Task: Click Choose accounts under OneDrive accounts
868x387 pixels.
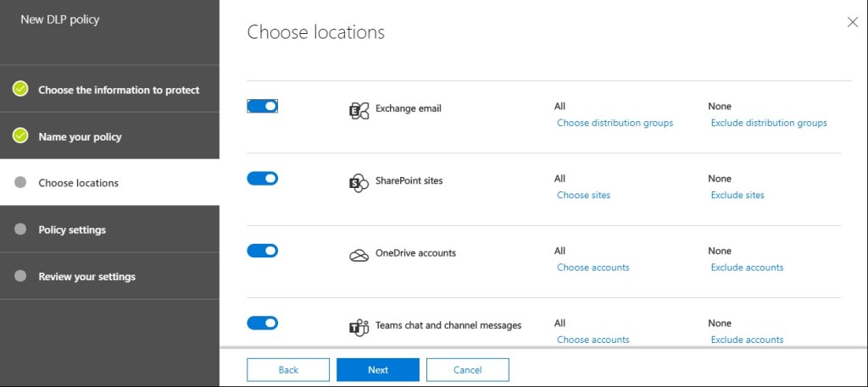Action: (593, 268)
